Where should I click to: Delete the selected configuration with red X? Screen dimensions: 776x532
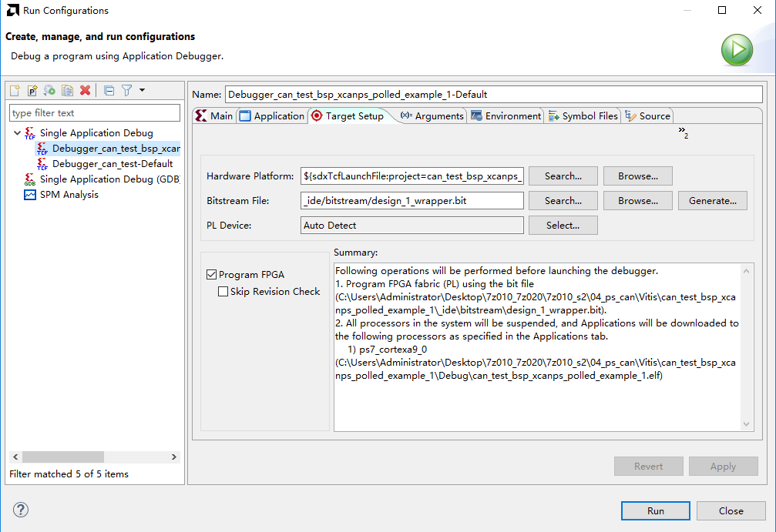85,91
